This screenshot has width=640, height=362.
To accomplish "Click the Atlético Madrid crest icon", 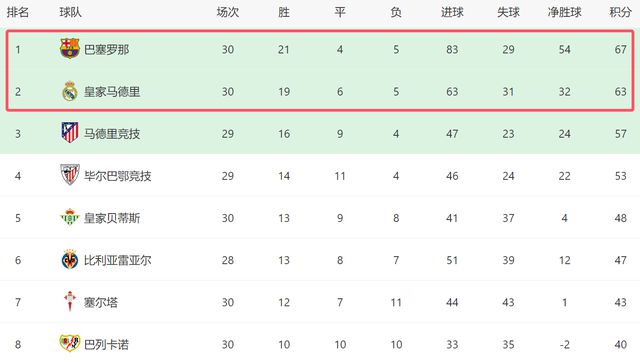I will [69, 133].
